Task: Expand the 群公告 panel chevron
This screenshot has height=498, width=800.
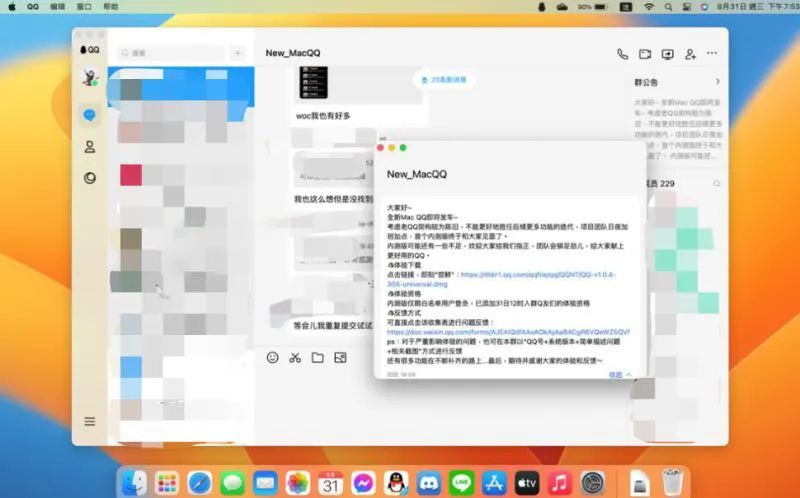Action: pyautogui.click(x=717, y=82)
